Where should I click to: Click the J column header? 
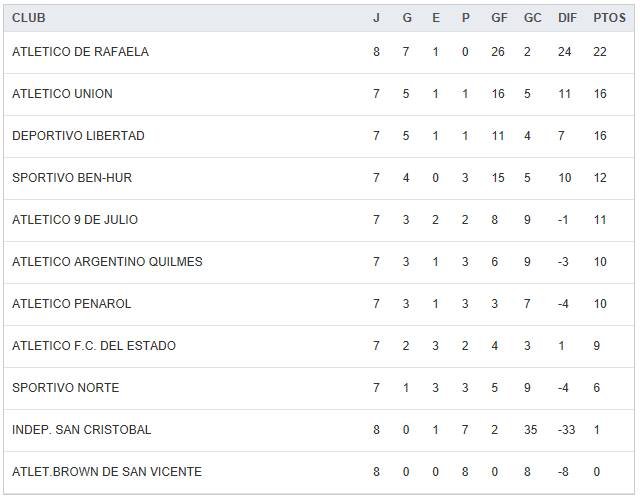(x=376, y=18)
